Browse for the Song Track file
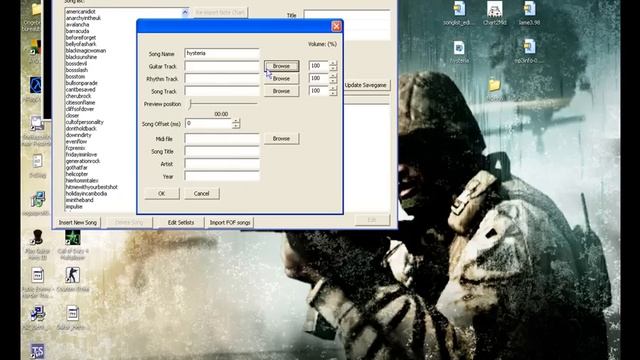 click(281, 91)
